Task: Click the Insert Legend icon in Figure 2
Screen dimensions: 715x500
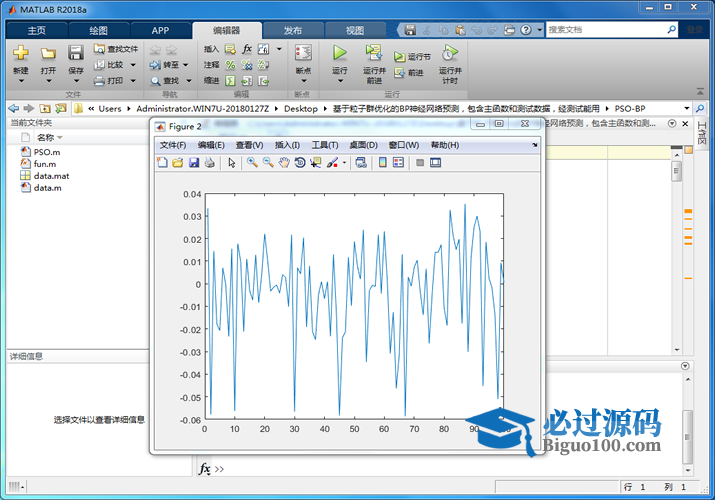Action: tap(398, 163)
